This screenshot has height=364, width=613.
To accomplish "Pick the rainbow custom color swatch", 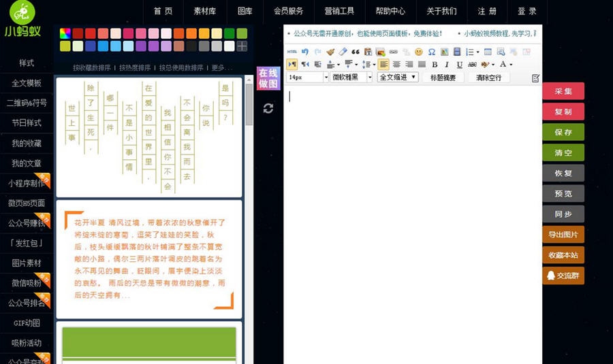I will point(65,33).
